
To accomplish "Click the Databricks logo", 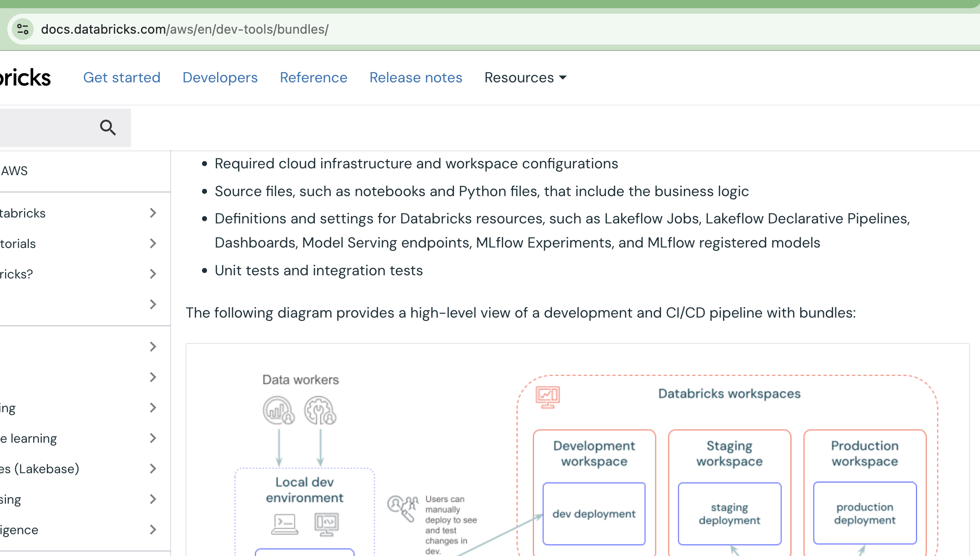I will (25, 77).
